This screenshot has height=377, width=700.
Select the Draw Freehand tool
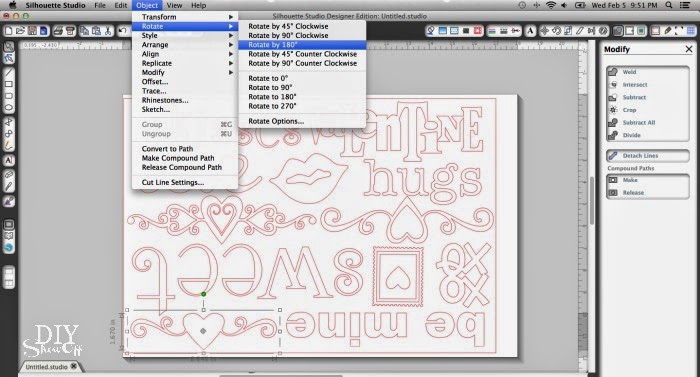click(8, 145)
